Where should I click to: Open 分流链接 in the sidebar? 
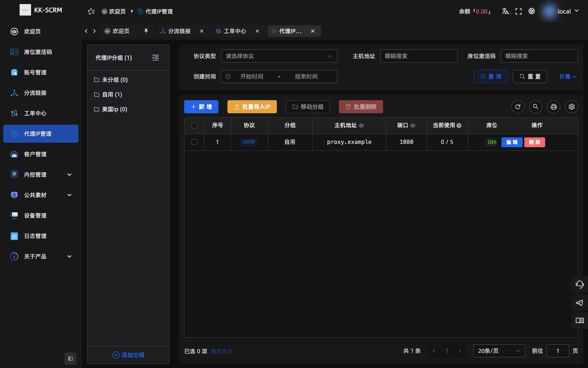41,93
